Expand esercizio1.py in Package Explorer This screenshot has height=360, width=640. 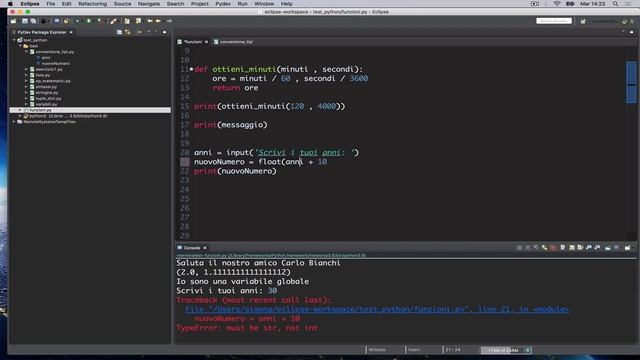point(27,69)
